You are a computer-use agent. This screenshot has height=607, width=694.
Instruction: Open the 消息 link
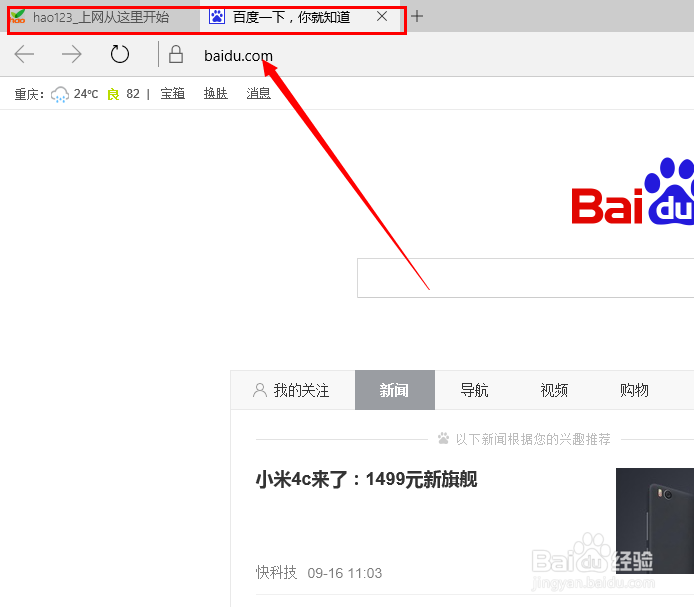click(258, 93)
